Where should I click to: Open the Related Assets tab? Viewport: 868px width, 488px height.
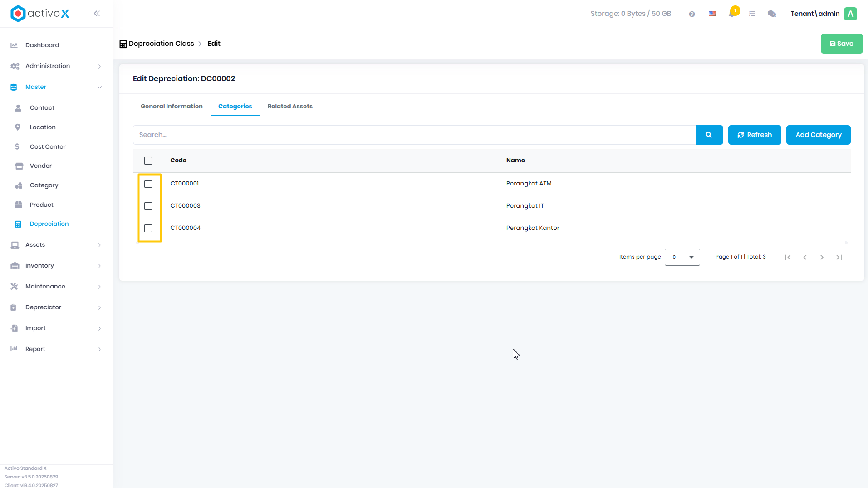[x=290, y=107]
